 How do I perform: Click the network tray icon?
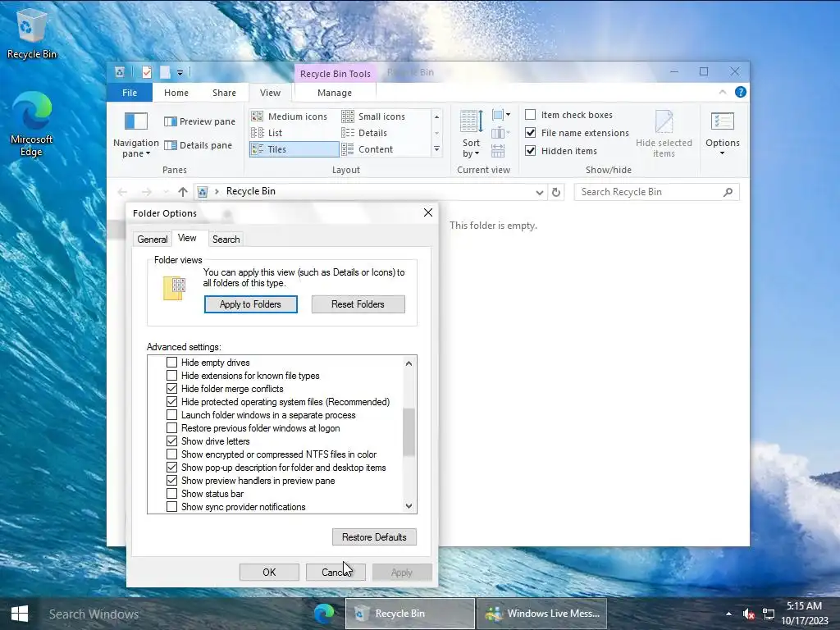tap(769, 614)
